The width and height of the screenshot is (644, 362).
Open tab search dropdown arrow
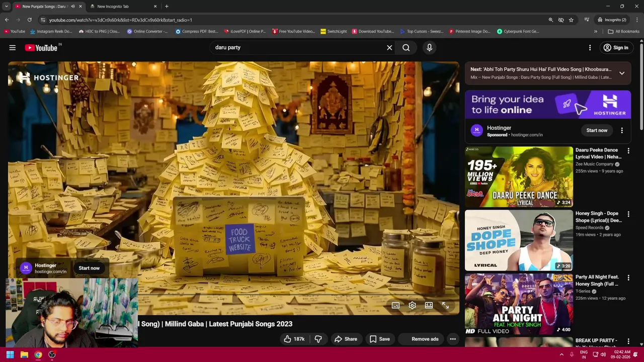pyautogui.click(x=6, y=7)
